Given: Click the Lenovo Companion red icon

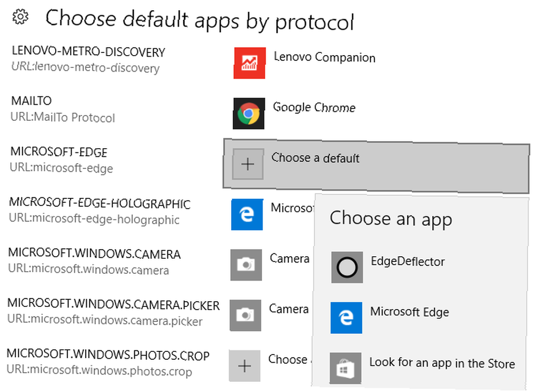Looking at the screenshot, I should [249, 63].
